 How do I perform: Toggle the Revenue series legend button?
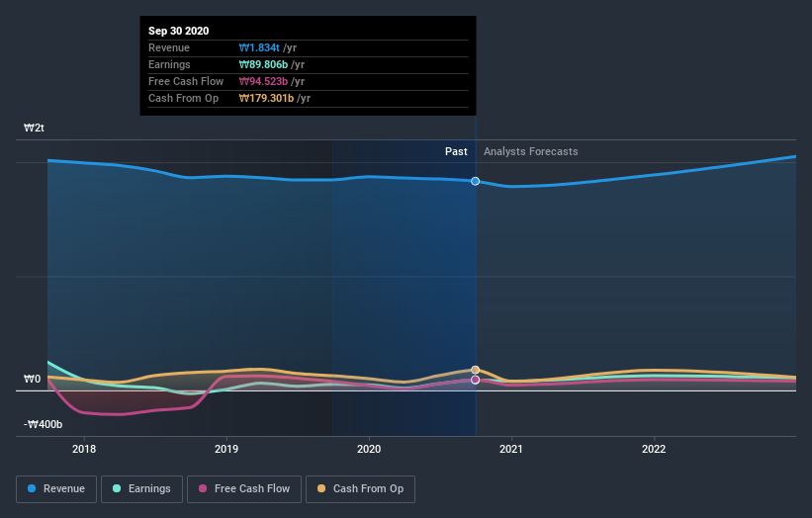(x=56, y=489)
